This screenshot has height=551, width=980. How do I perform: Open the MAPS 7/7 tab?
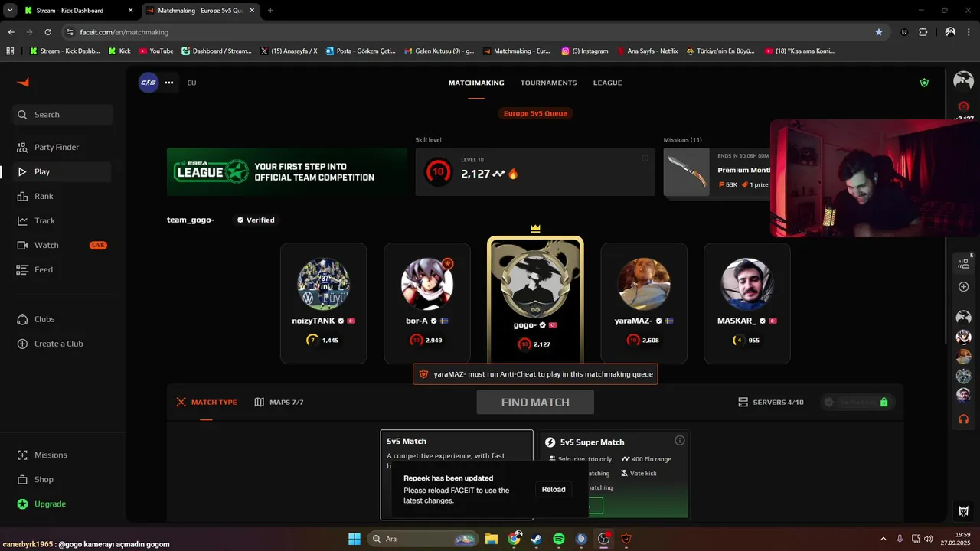click(279, 402)
